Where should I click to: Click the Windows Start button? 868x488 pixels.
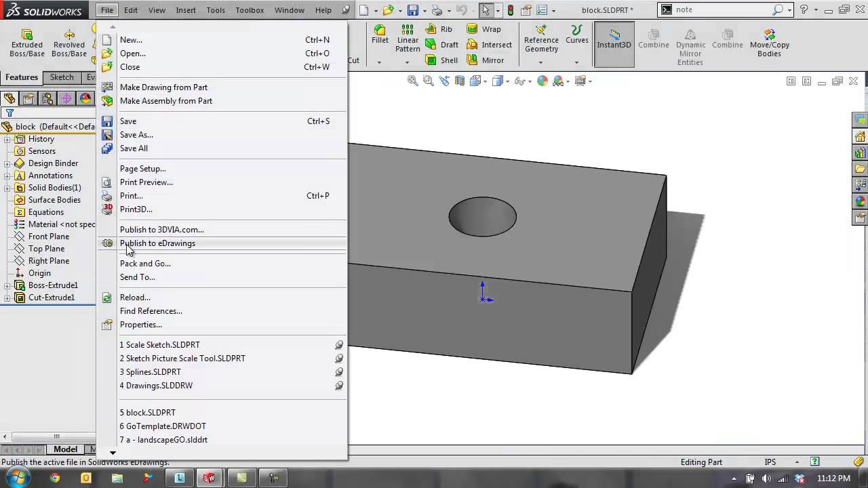pyautogui.click(x=17, y=478)
